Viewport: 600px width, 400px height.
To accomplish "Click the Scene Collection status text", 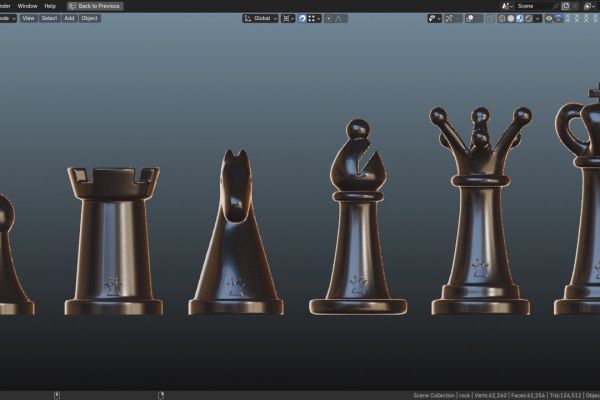I will click(x=434, y=395).
